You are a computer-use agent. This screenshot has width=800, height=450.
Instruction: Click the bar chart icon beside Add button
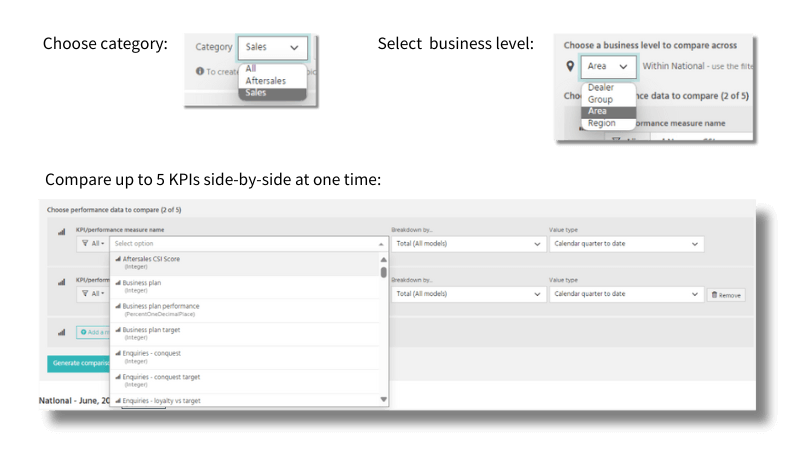(62, 332)
